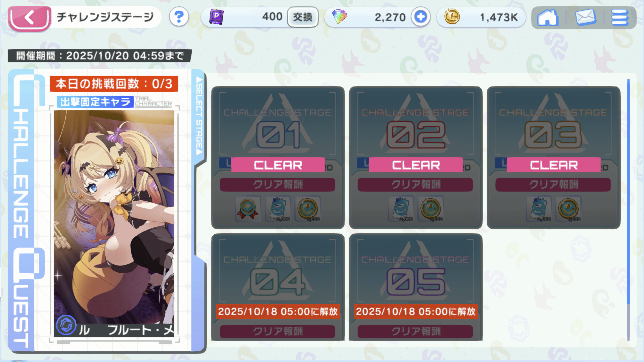644x362 pixels.
Task: Tap locked Challenge Stage 04 card
Action: 278,287
